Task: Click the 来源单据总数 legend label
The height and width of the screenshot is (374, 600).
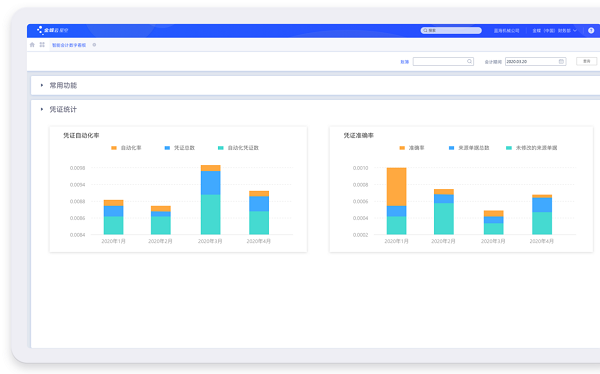Action: (474, 148)
